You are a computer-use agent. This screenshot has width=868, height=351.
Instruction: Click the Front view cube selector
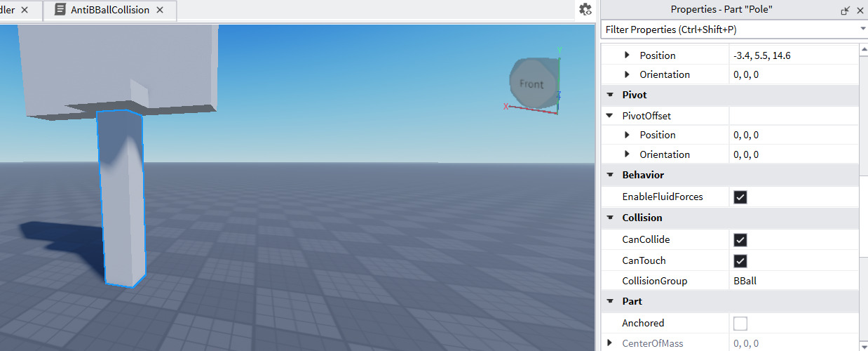534,84
